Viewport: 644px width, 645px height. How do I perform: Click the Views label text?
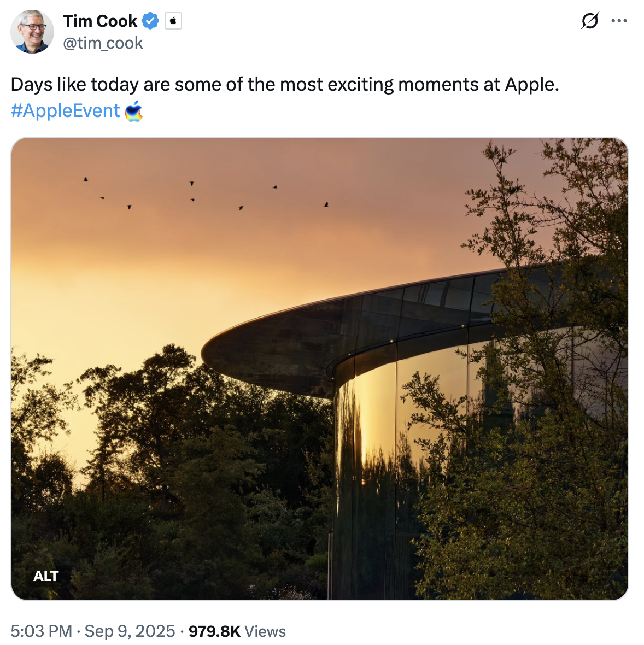[x=266, y=631]
